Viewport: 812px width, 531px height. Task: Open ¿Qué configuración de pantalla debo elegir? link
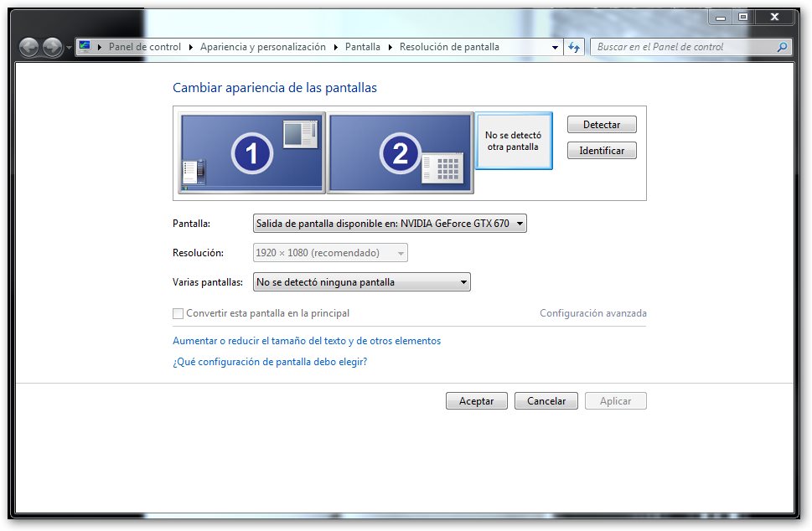(x=270, y=362)
